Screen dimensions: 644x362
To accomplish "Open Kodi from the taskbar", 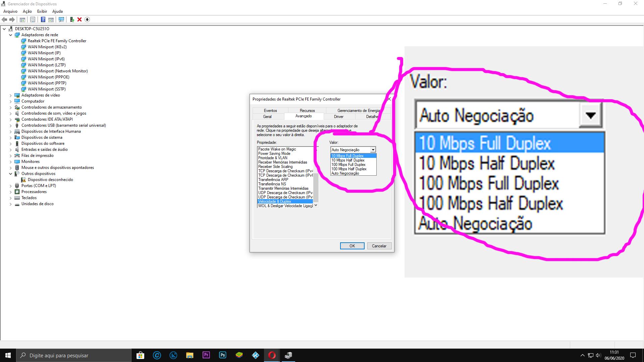I will [x=255, y=355].
